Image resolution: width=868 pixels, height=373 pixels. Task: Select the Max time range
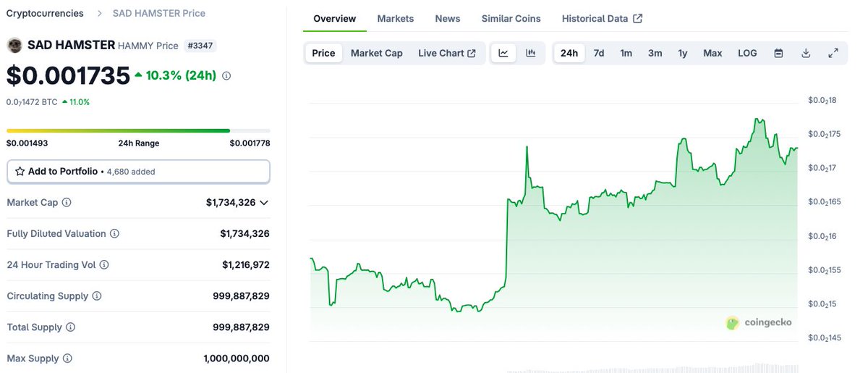click(x=712, y=53)
